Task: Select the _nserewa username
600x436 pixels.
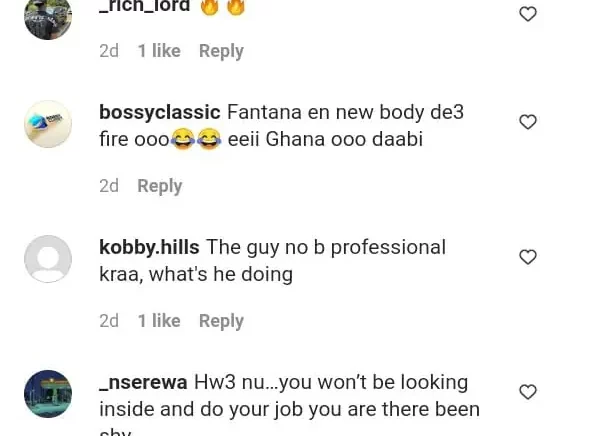Action: coord(143,382)
